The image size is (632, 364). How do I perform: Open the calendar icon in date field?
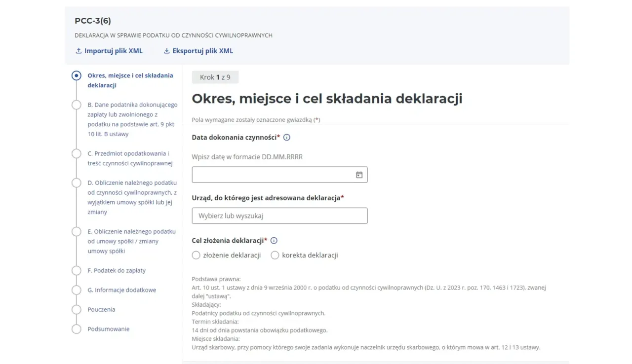359,174
